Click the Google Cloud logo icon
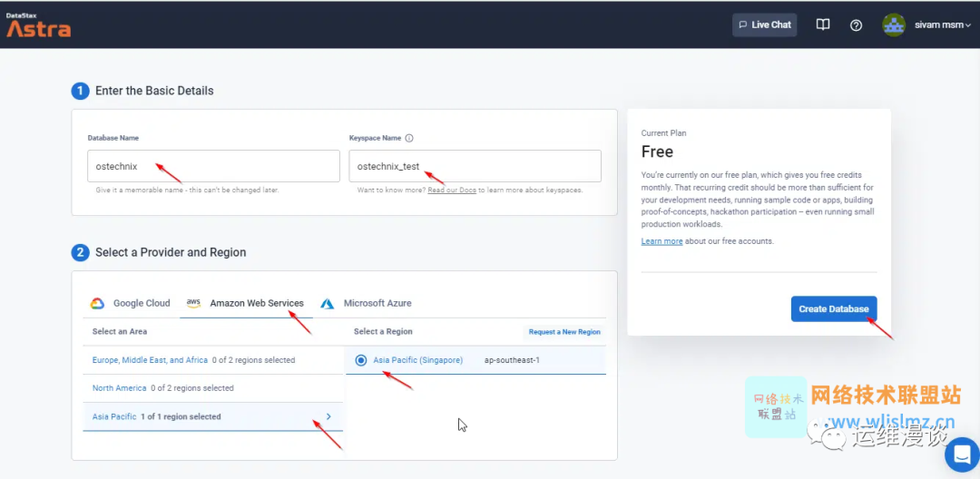The image size is (980, 479). [x=97, y=304]
